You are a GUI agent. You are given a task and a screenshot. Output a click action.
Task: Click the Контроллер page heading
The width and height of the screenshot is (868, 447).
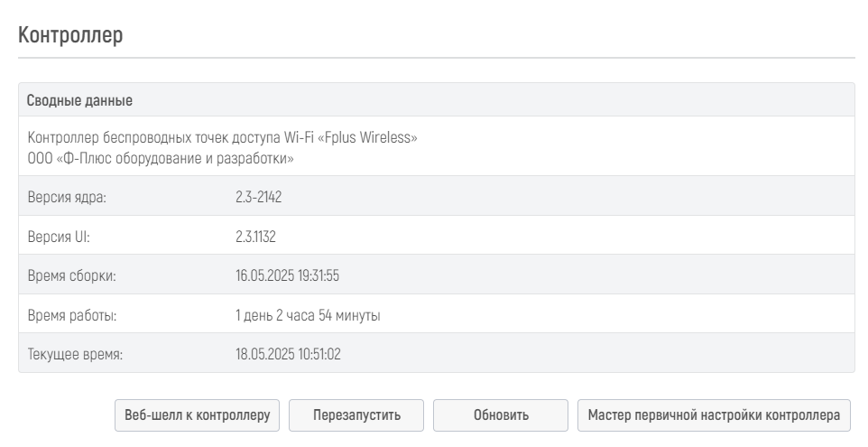point(70,35)
